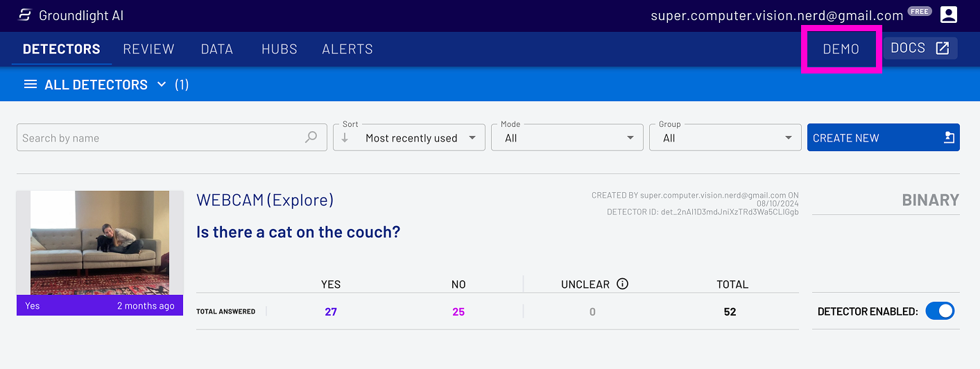Go to the ALERTS tab
Viewport: 980px width, 369px height.
347,49
